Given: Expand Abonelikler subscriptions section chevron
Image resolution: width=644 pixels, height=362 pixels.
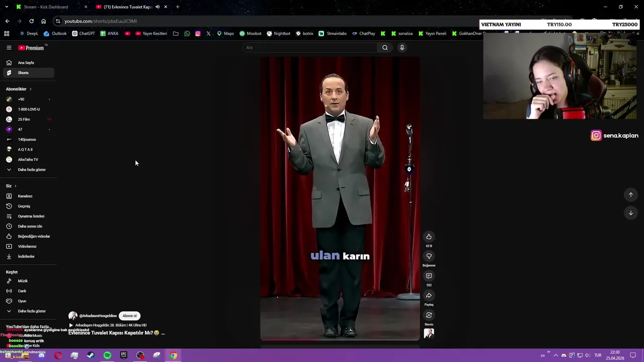Looking at the screenshot, I should point(30,89).
